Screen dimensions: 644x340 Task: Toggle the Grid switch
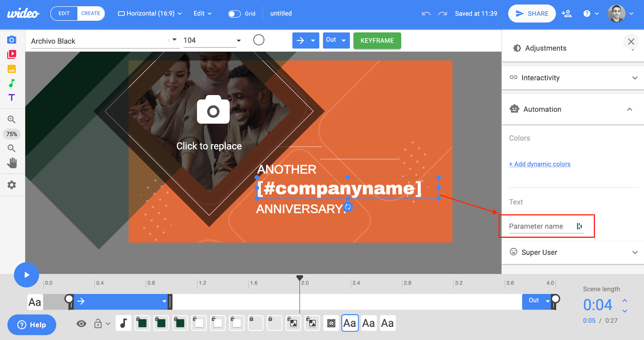234,14
